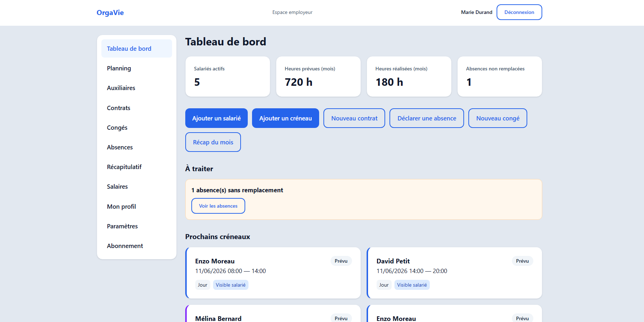
Task: Click the Heures prévues (mois) card
Action: pos(318,76)
